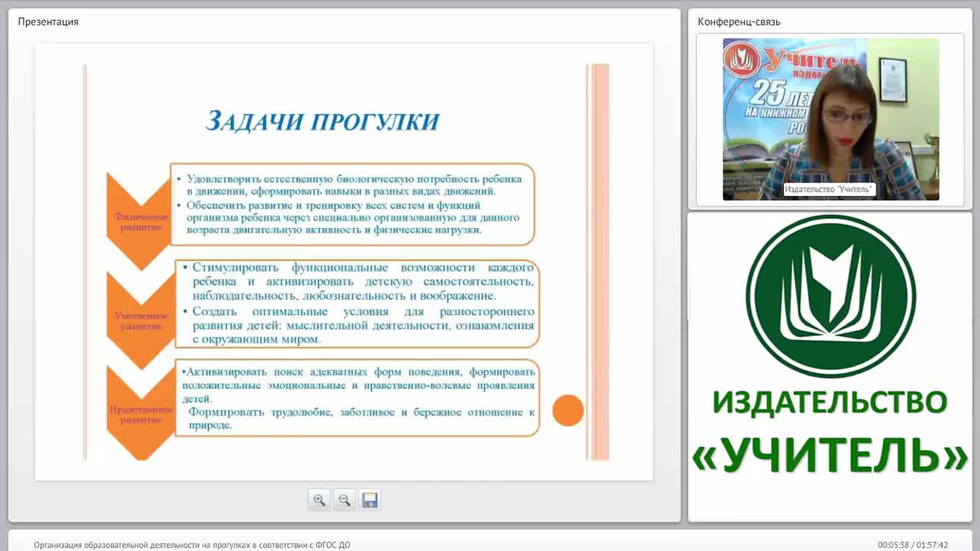
Task: Click text starting with Формировать трудолюбие
Action: click(361, 418)
